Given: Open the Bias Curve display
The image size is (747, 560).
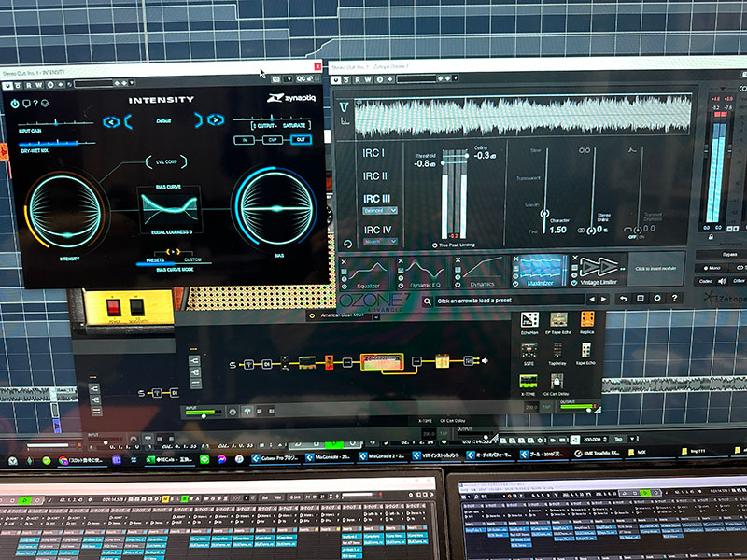Looking at the screenshot, I should point(170,209).
